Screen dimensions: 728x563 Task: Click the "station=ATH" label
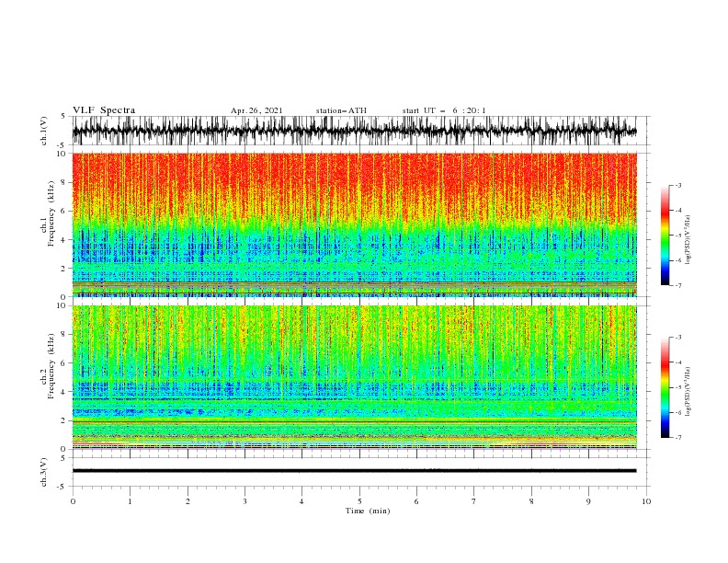click(341, 110)
